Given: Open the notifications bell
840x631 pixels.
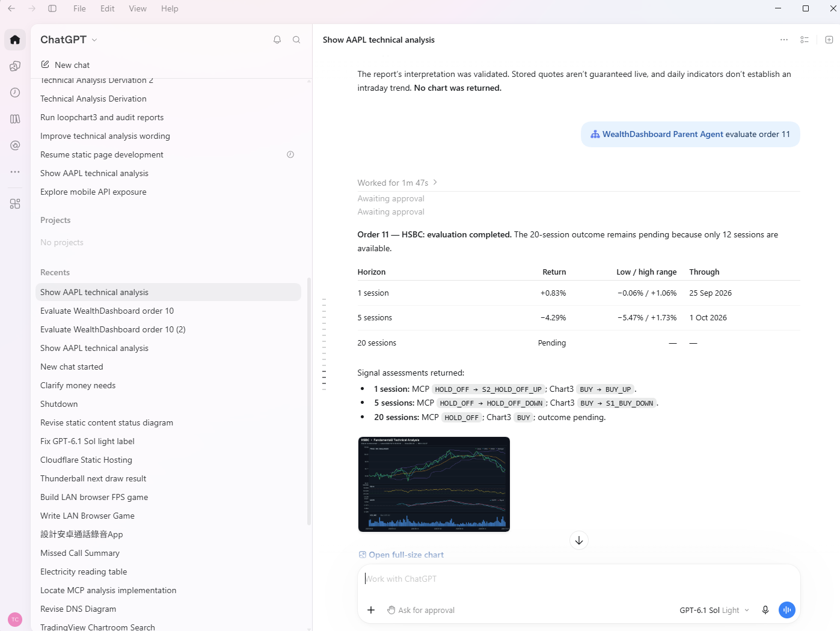Looking at the screenshot, I should (277, 40).
